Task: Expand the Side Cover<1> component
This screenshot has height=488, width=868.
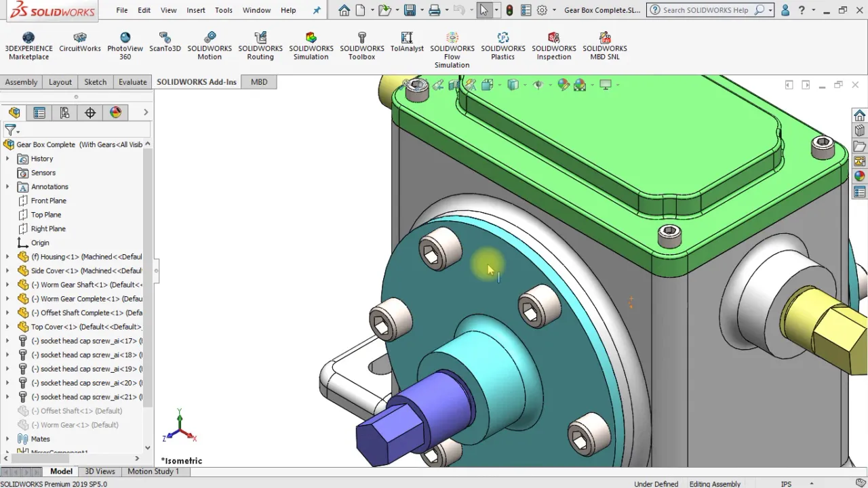Action: click(7, 270)
